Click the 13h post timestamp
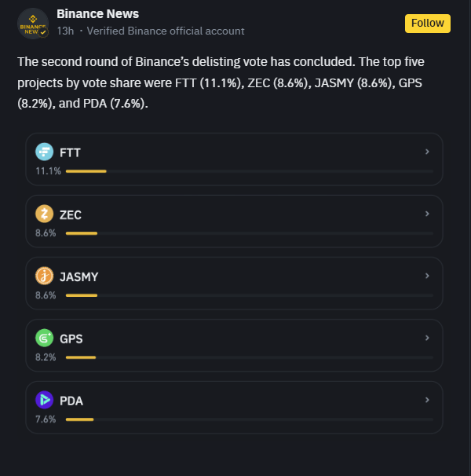471x476 pixels. click(x=65, y=31)
